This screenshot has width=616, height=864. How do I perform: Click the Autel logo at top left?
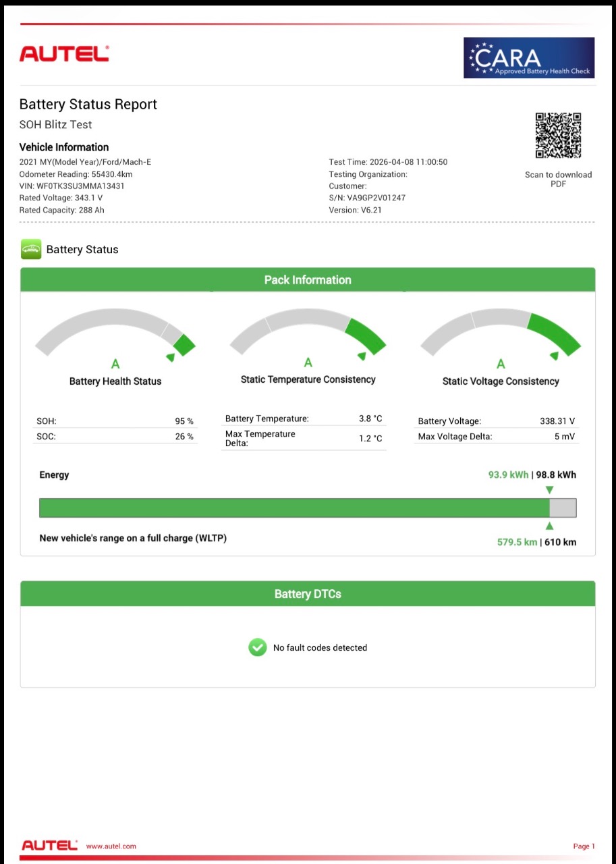pyautogui.click(x=64, y=54)
